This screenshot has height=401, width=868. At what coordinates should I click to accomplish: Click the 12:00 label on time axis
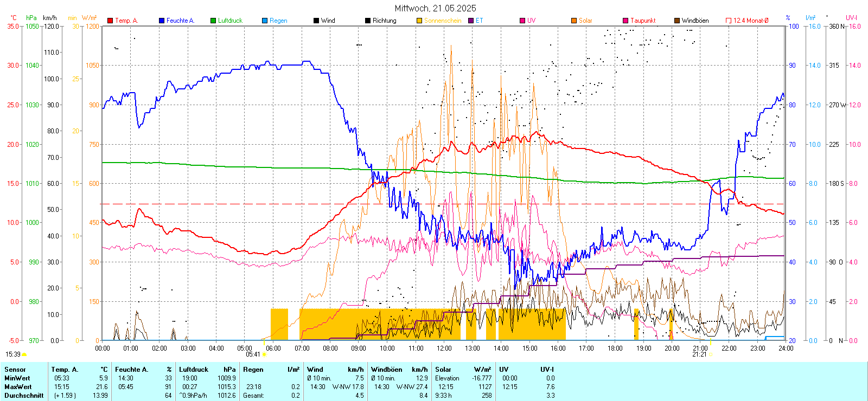tap(444, 348)
